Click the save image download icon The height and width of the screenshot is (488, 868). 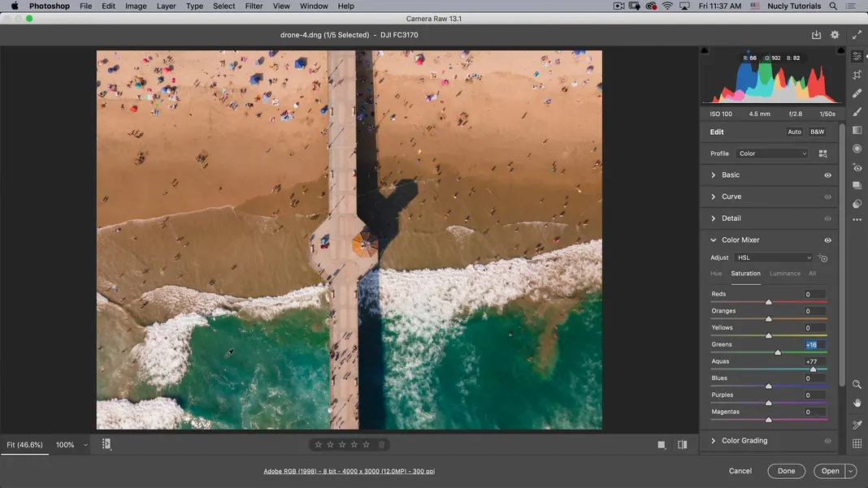pos(816,35)
